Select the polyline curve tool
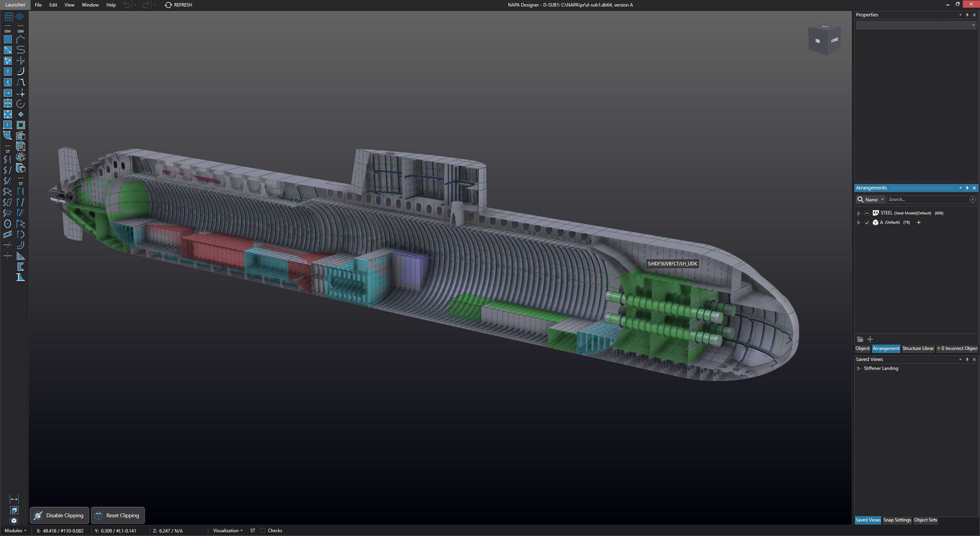The width and height of the screenshot is (980, 536). tap(21, 39)
